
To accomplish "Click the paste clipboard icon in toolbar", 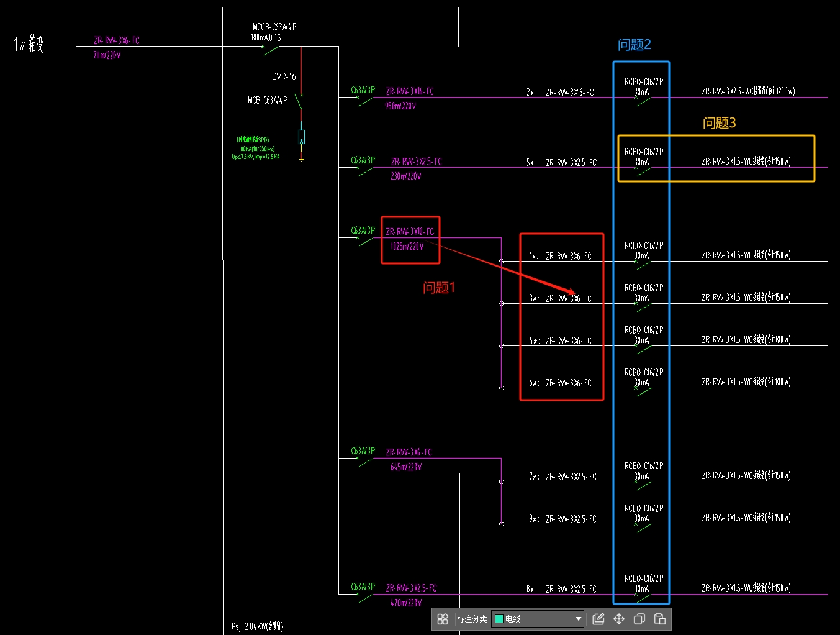I will [660, 619].
